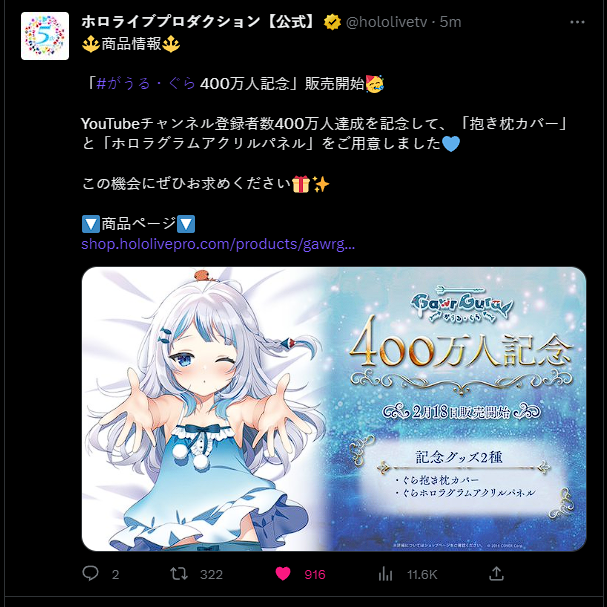Click the @hololivetv handle
607x607 pixels.
386,22
